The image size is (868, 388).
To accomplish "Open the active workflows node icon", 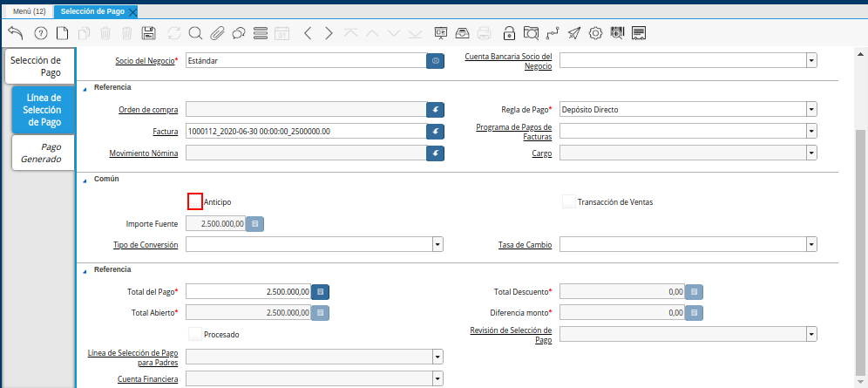I will [x=553, y=33].
